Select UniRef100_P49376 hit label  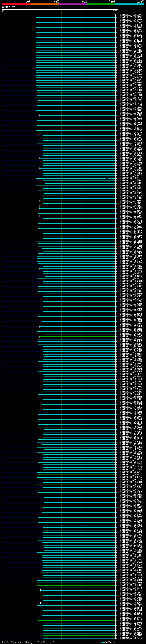(131, 228)
